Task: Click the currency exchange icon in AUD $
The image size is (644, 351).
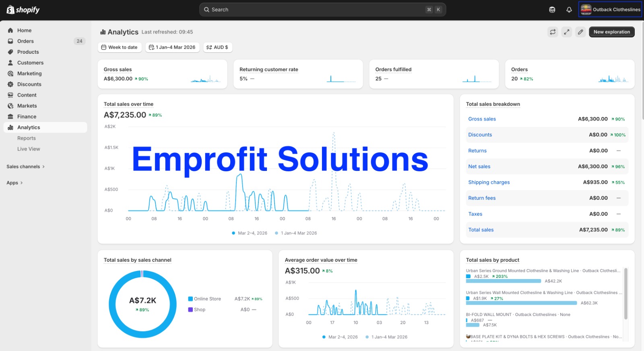Action: click(x=209, y=47)
